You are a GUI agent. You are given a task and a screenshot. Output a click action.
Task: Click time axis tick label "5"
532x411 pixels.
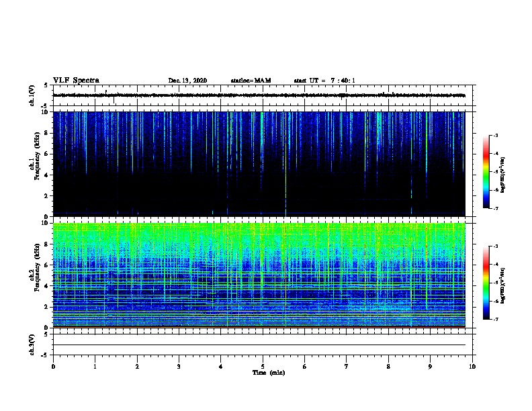(263, 367)
